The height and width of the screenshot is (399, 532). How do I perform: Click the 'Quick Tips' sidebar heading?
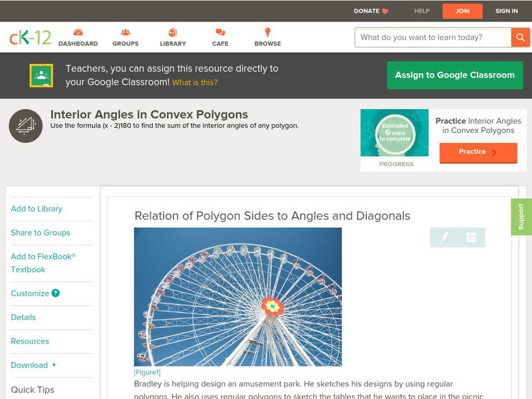coord(33,390)
